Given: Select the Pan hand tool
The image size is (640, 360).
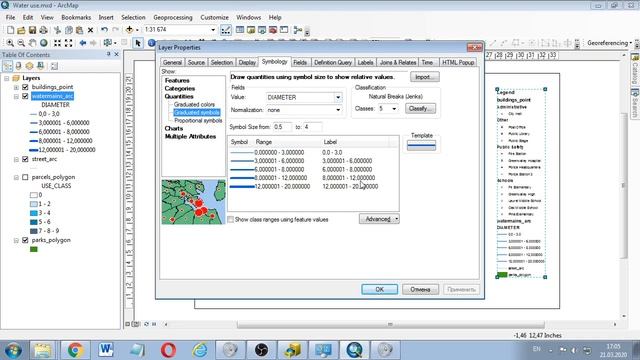Looking at the screenshot, I should (32, 43).
